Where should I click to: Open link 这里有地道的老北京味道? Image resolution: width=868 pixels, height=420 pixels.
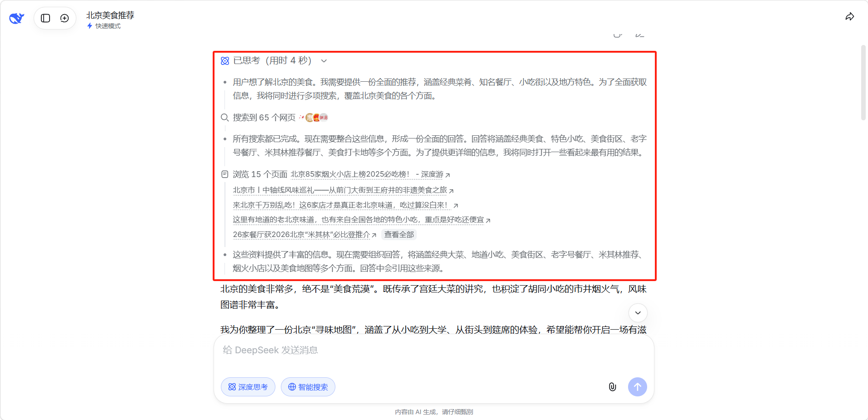pyautogui.click(x=358, y=220)
